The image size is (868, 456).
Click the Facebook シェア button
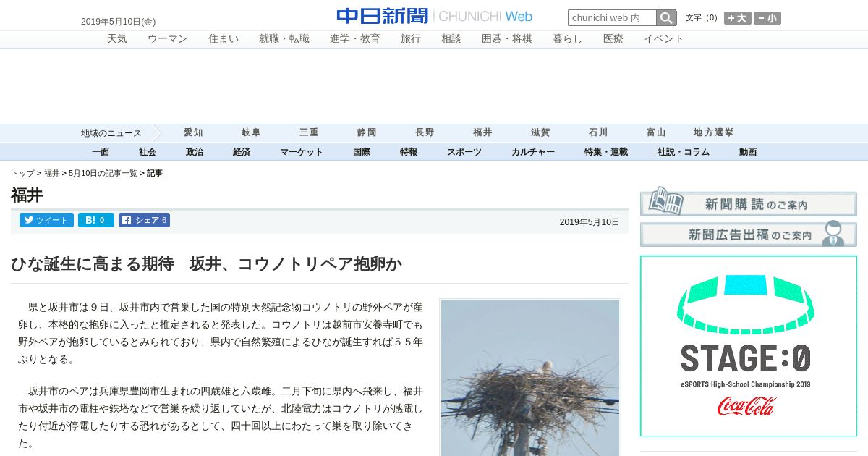click(x=144, y=220)
